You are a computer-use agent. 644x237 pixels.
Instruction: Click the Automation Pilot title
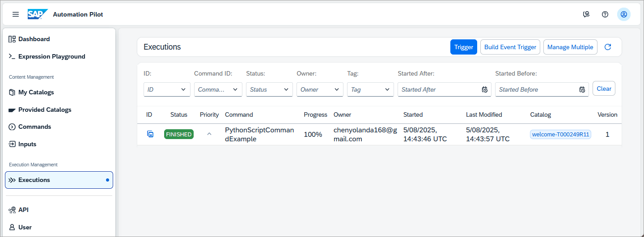point(78,14)
